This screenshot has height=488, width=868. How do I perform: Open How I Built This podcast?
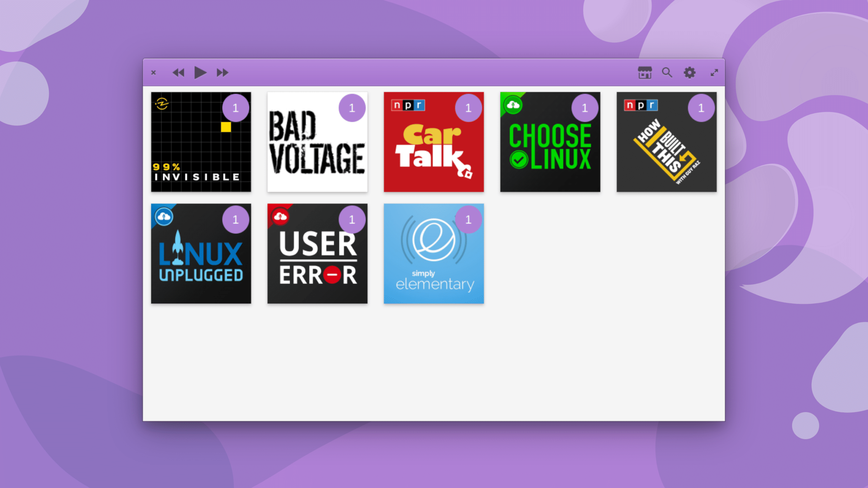point(667,142)
